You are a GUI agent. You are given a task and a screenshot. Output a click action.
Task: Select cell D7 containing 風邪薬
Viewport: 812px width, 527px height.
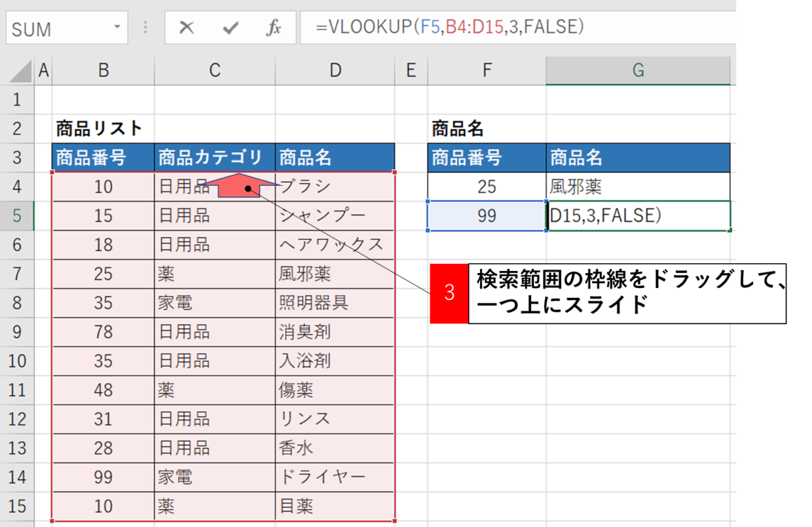pyautogui.click(x=335, y=274)
